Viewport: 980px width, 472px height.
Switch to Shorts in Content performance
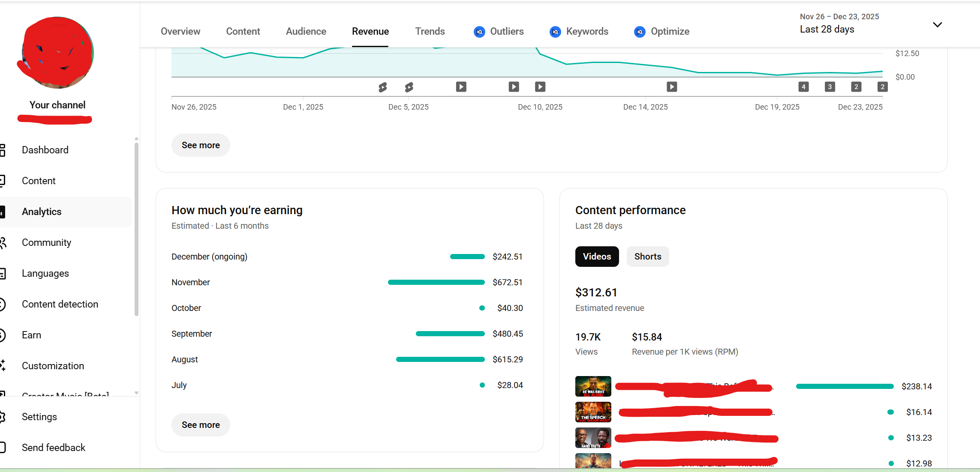click(x=647, y=257)
